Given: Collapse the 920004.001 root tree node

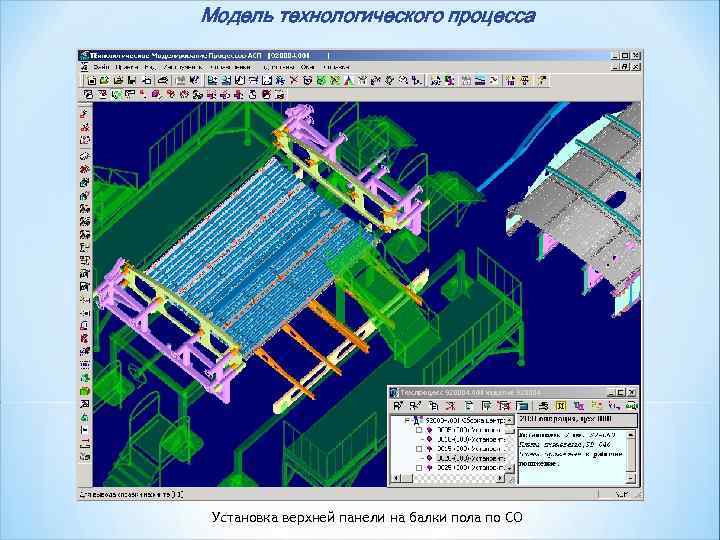Looking at the screenshot, I should 407,421.
